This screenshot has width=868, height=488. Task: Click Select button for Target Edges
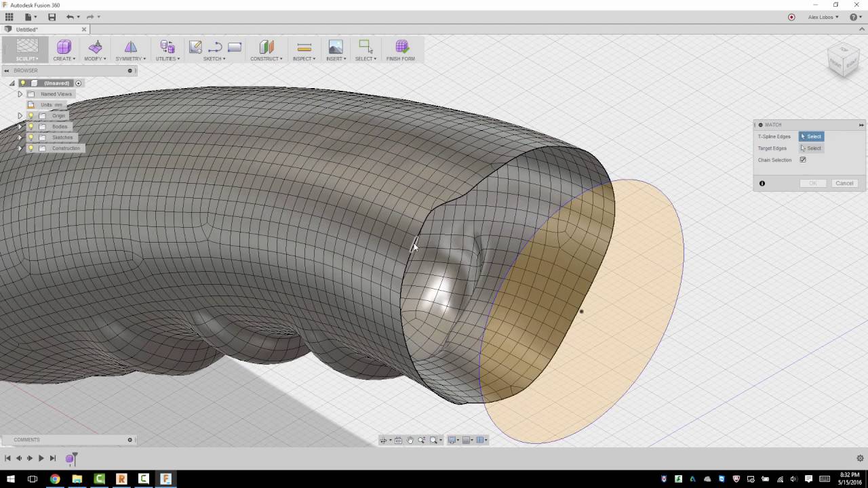click(811, 148)
